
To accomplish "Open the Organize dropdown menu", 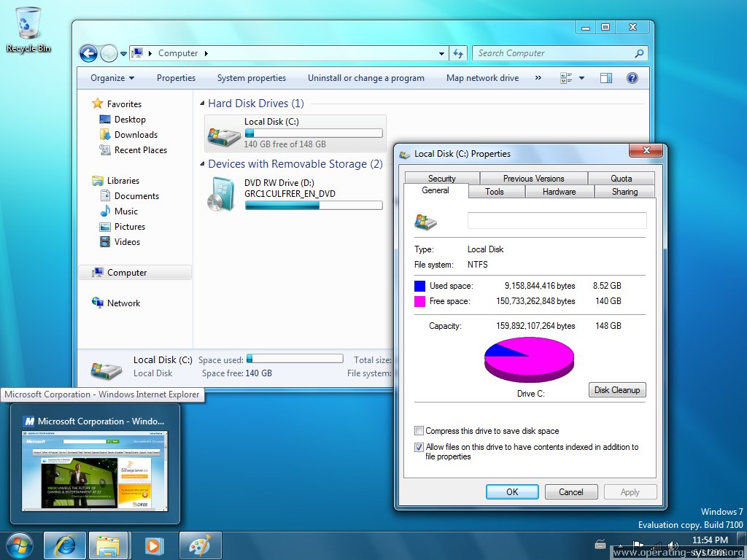I will coord(112,78).
